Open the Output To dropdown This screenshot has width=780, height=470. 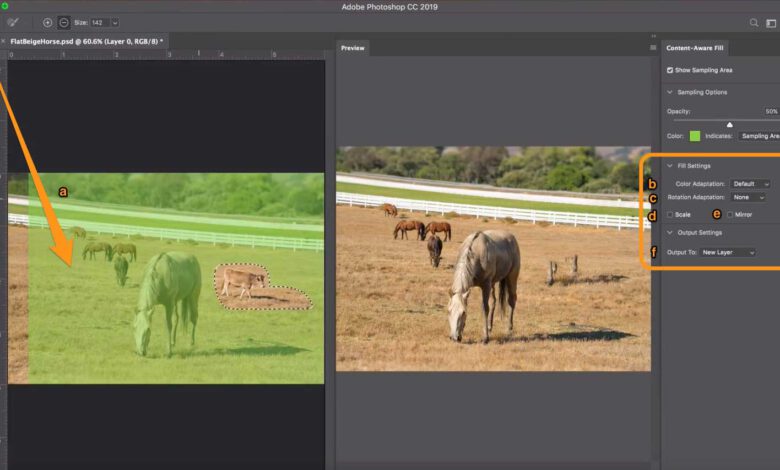pos(727,252)
